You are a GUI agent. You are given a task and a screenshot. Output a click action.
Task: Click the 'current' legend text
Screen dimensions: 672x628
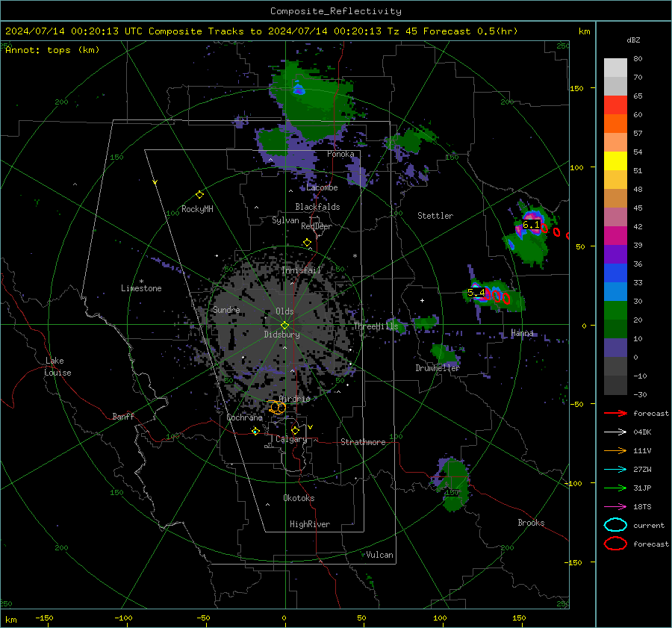649,526
